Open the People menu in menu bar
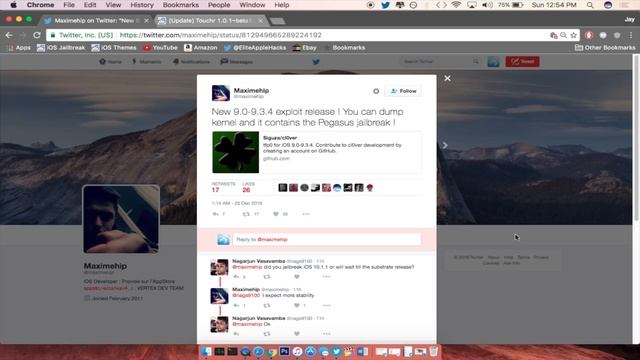The height and width of the screenshot is (360, 640). [x=219, y=5]
